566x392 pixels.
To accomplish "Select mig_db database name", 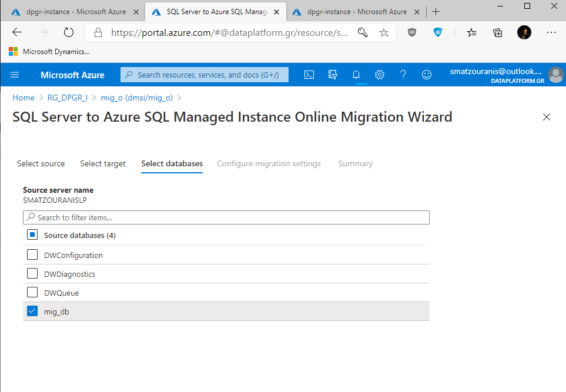I will pos(56,312).
